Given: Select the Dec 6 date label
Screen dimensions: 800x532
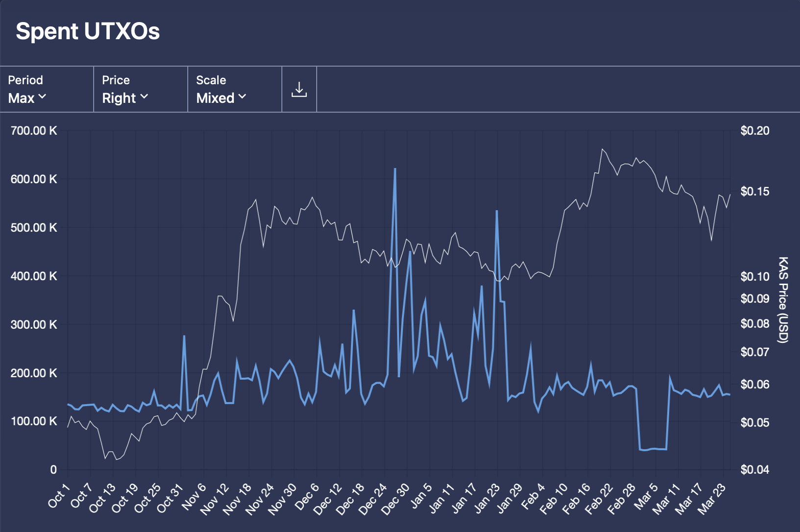Looking at the screenshot, I should coord(307,496).
